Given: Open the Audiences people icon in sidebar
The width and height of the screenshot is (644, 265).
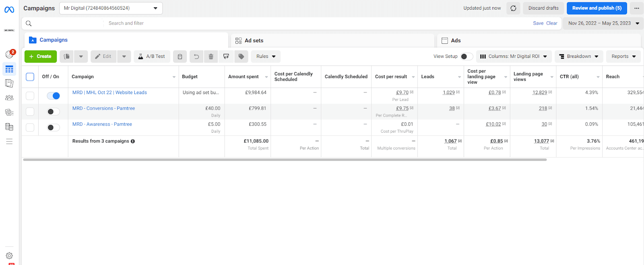Looking at the screenshot, I should [9, 98].
